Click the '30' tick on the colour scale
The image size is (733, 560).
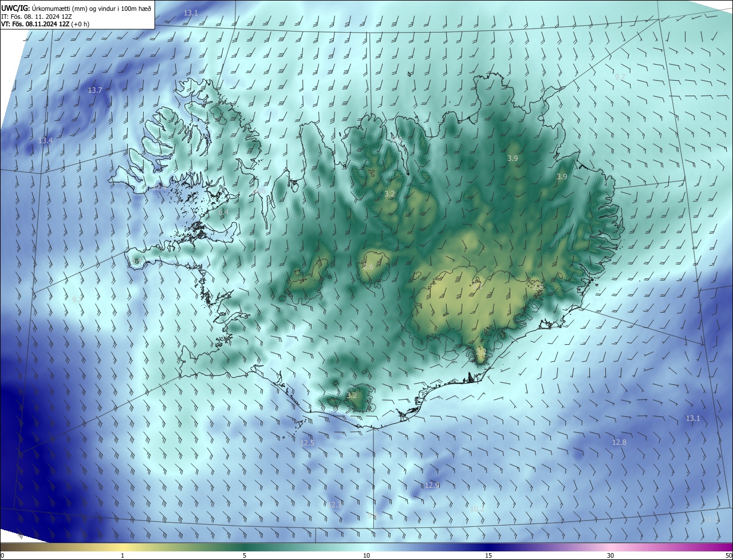click(610, 556)
